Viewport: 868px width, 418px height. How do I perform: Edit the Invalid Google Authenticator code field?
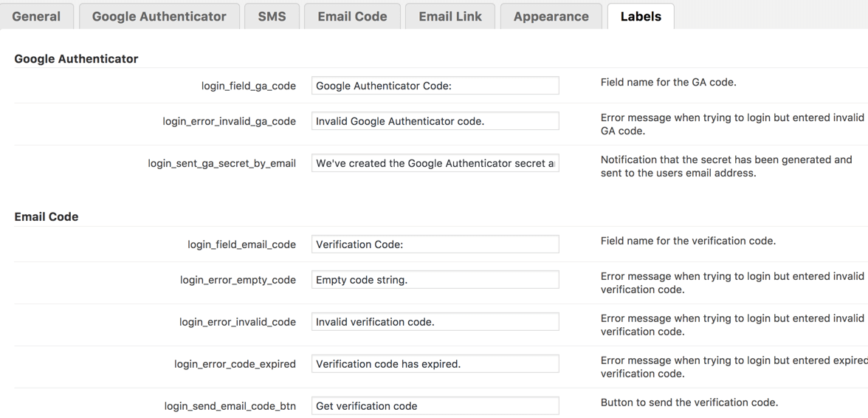click(x=435, y=121)
